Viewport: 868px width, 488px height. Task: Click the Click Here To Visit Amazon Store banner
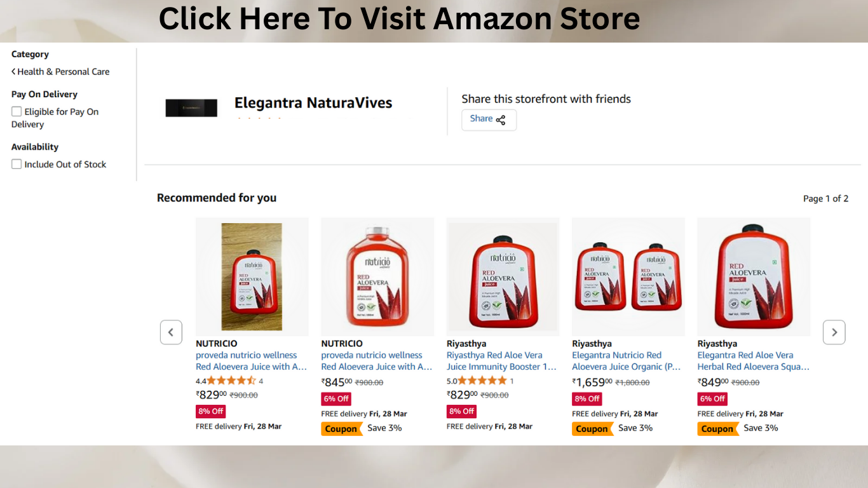tap(399, 18)
